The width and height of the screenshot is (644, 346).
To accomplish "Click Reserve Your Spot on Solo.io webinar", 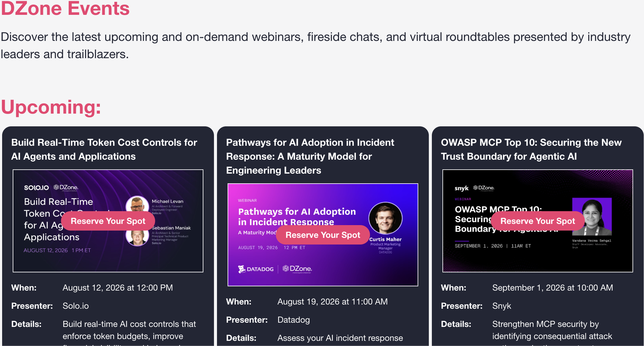I will 108,221.
